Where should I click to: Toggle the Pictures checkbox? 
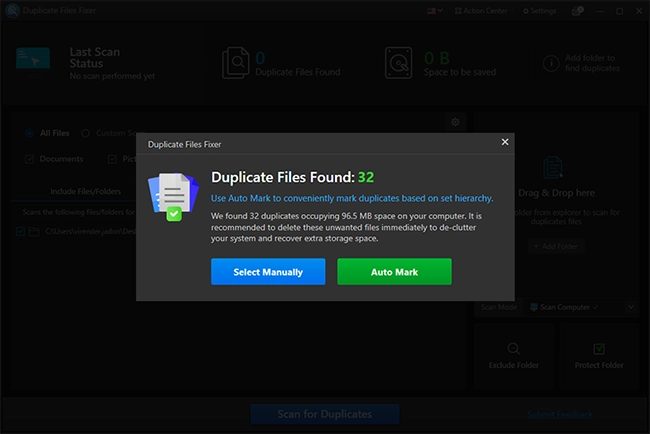point(112,159)
